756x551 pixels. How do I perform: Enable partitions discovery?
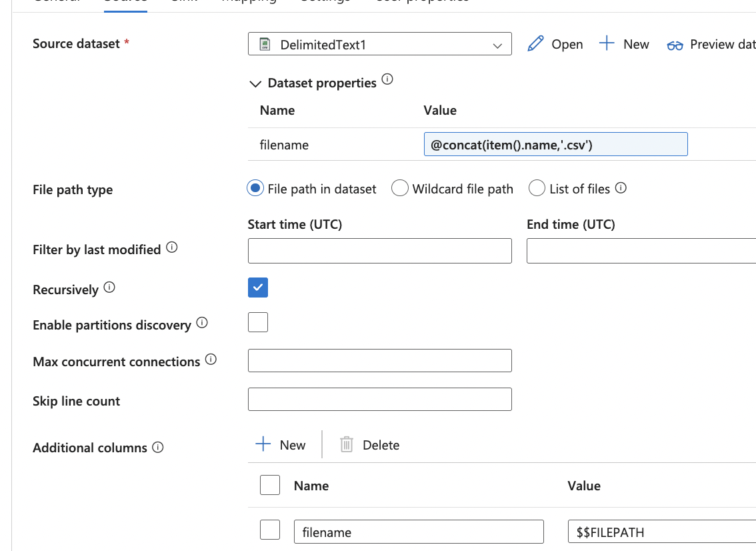pyautogui.click(x=257, y=322)
